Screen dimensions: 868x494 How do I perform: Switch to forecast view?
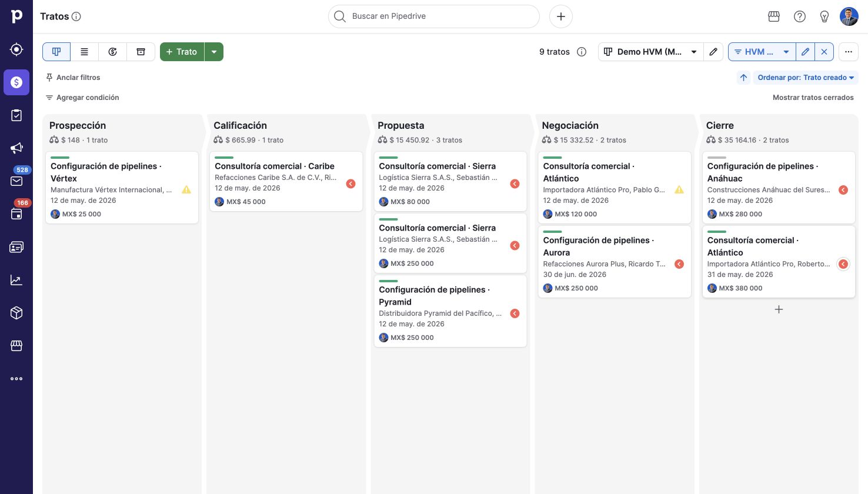113,52
